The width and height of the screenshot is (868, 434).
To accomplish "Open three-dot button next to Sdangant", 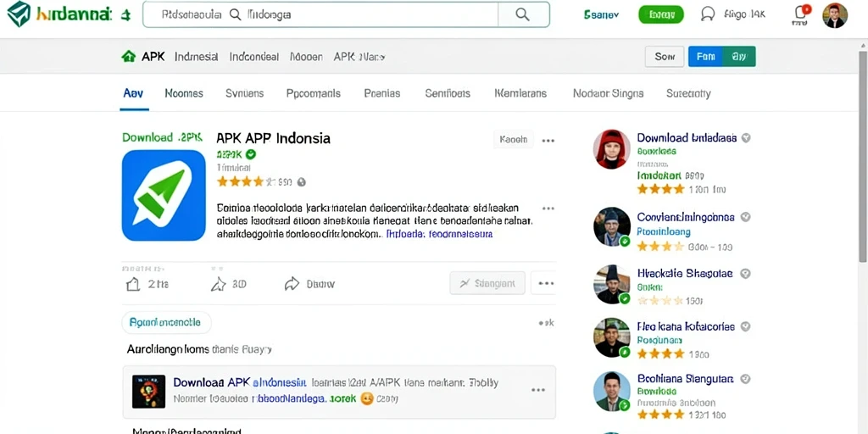I will pyautogui.click(x=546, y=283).
